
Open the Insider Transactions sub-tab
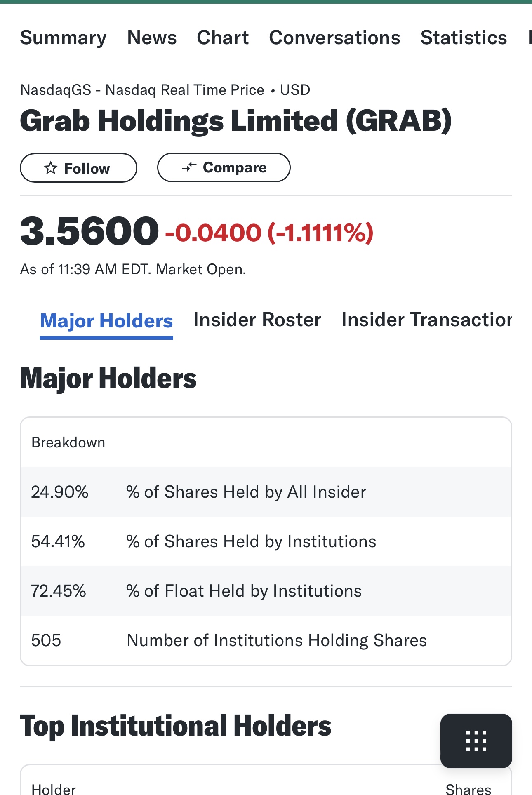pos(426,320)
